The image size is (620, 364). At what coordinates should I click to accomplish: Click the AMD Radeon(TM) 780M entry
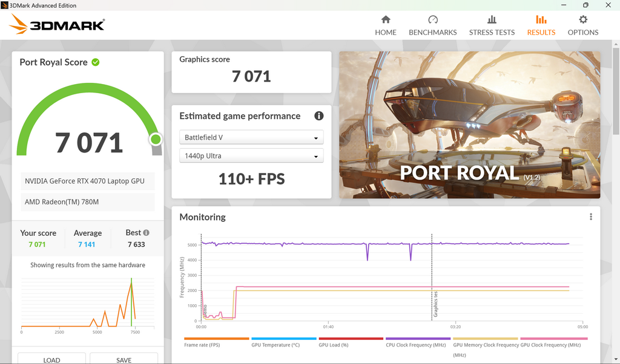click(x=87, y=202)
